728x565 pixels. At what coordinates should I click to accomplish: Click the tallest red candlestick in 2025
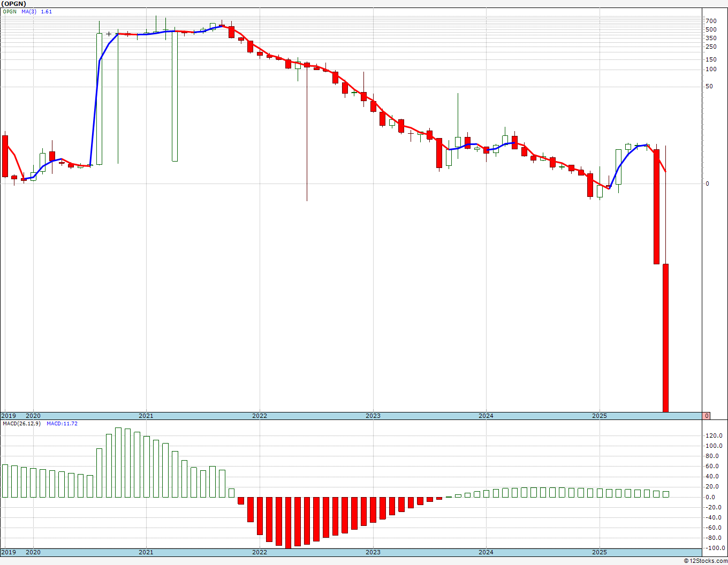pos(666,338)
